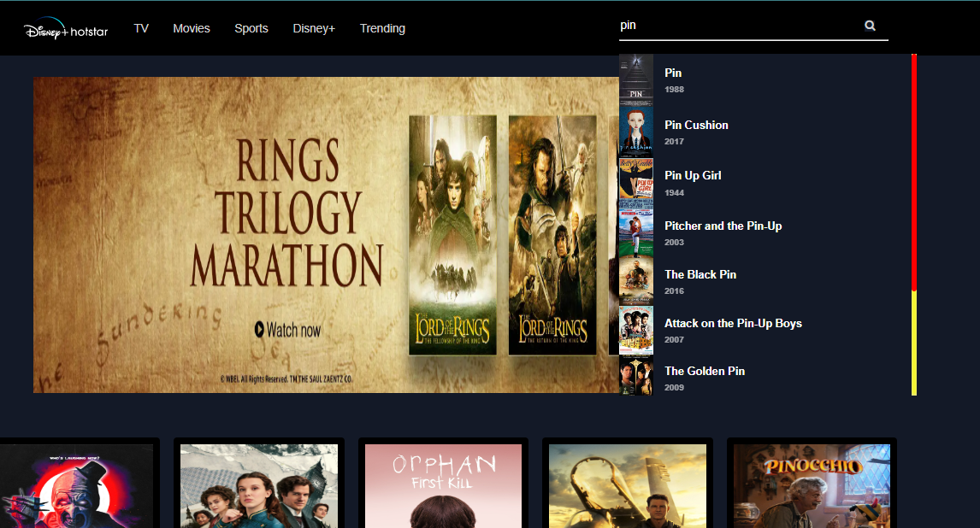Viewport: 980px width, 528px height.
Task: Click The Golden Pin poster thumbnail
Action: click(x=636, y=376)
